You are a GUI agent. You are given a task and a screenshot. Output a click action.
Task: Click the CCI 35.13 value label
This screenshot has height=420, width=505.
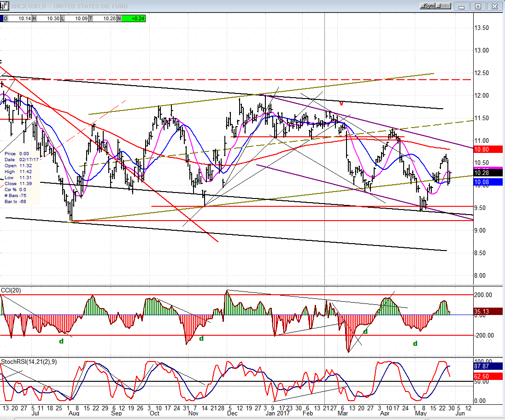coord(488,311)
